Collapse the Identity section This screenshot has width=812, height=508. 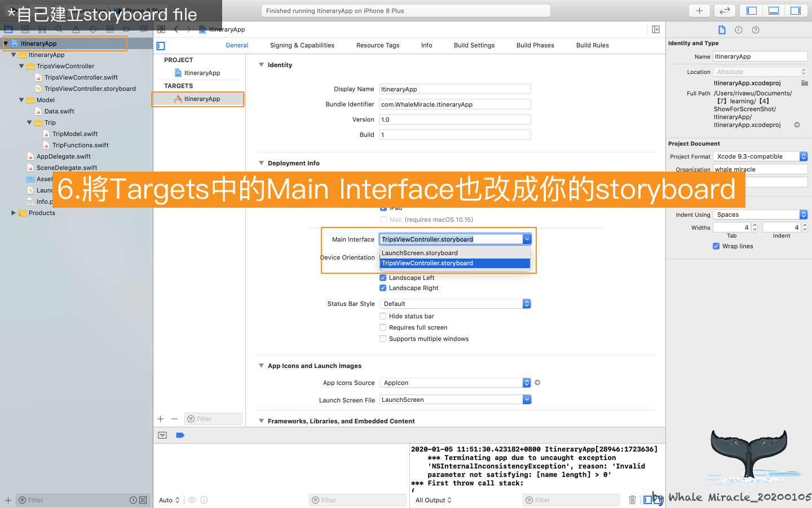[x=261, y=65]
